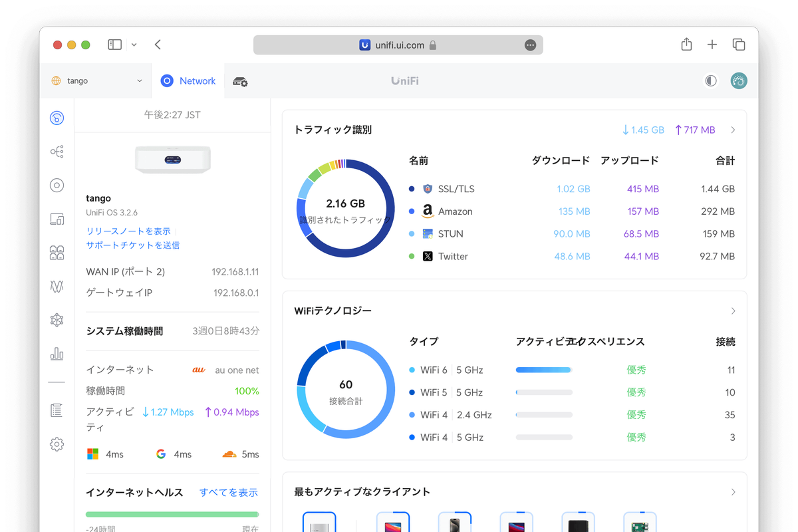Open Network settings via the gear icon
Image resolution: width=798 pixels, height=532 pixels.
pos(57,444)
